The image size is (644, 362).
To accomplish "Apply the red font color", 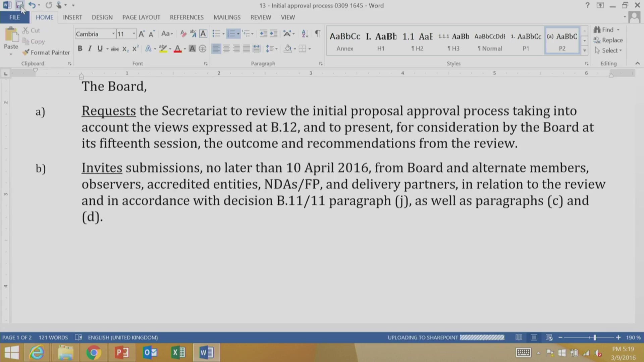I will tap(178, 49).
